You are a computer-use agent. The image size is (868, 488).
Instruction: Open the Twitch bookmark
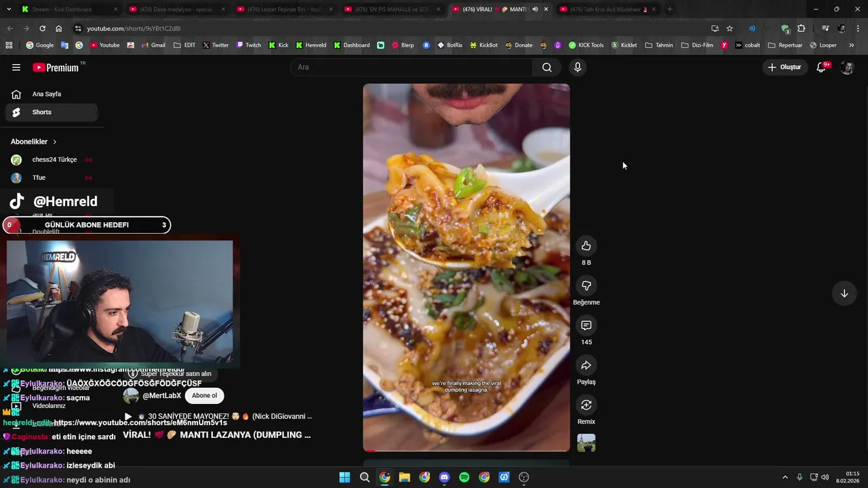click(249, 45)
